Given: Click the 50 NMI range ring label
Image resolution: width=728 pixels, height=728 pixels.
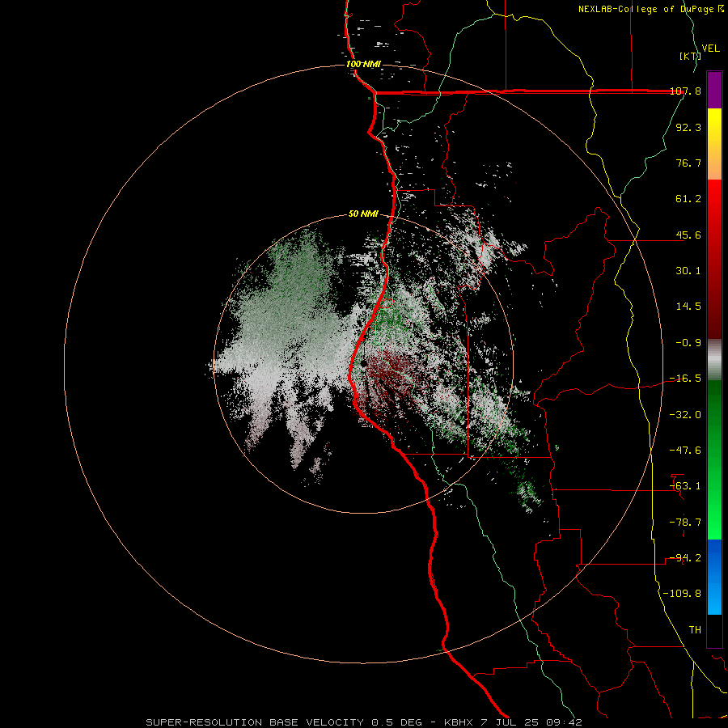Looking at the screenshot, I should [363, 214].
